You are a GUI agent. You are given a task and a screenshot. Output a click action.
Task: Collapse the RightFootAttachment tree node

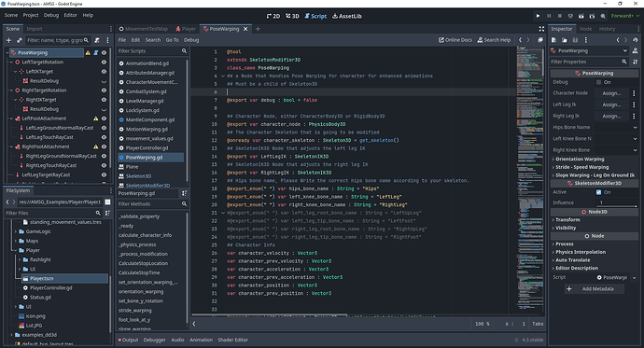click(x=11, y=146)
